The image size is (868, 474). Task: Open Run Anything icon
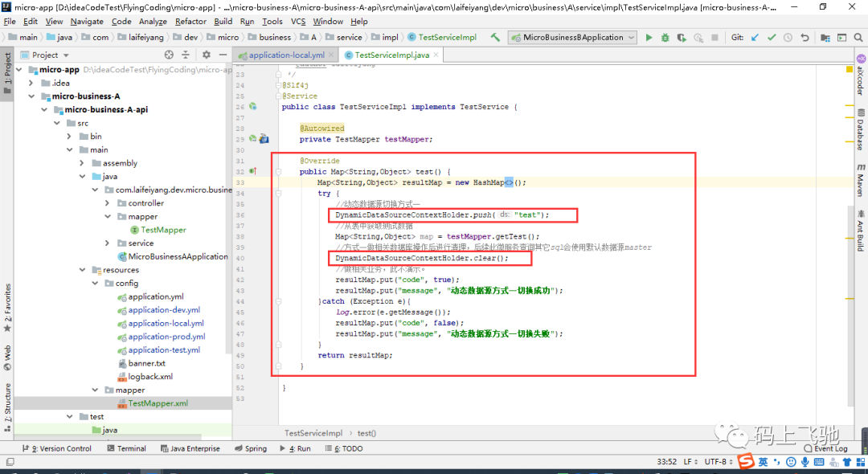841,38
